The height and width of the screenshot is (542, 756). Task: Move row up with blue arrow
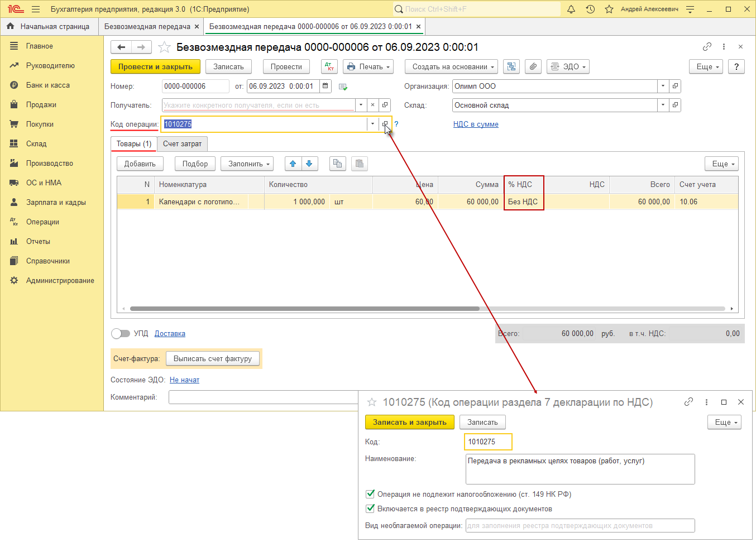pyautogui.click(x=293, y=164)
